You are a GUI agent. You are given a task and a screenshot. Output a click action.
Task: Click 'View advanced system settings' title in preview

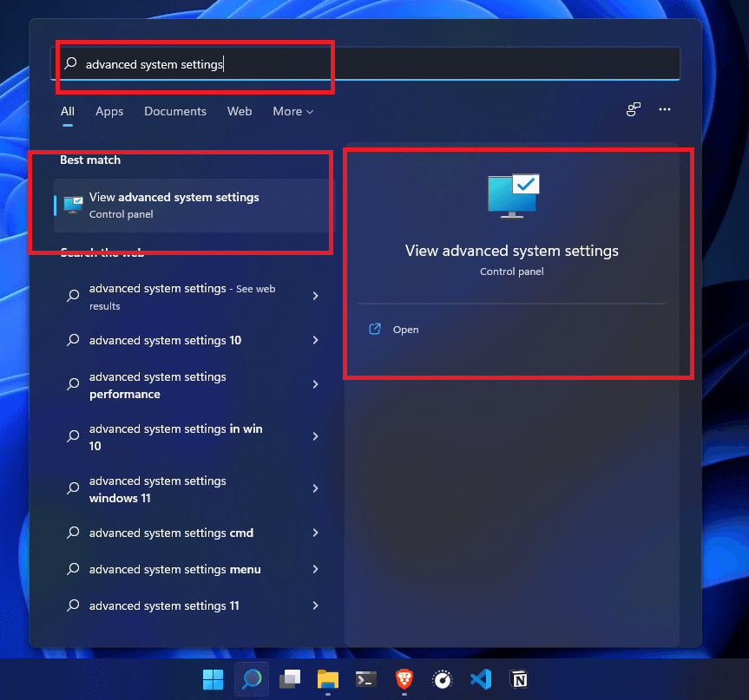[x=511, y=251]
